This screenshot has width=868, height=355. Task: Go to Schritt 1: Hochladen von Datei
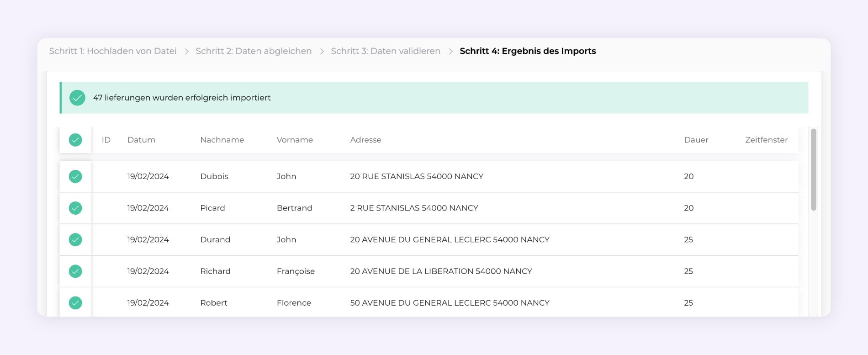pos(113,51)
